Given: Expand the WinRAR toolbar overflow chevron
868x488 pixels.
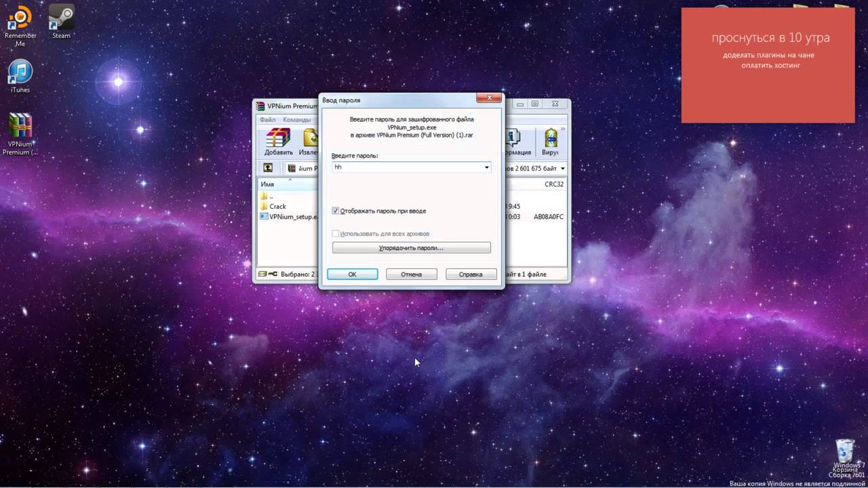Looking at the screenshot, I should click(564, 129).
